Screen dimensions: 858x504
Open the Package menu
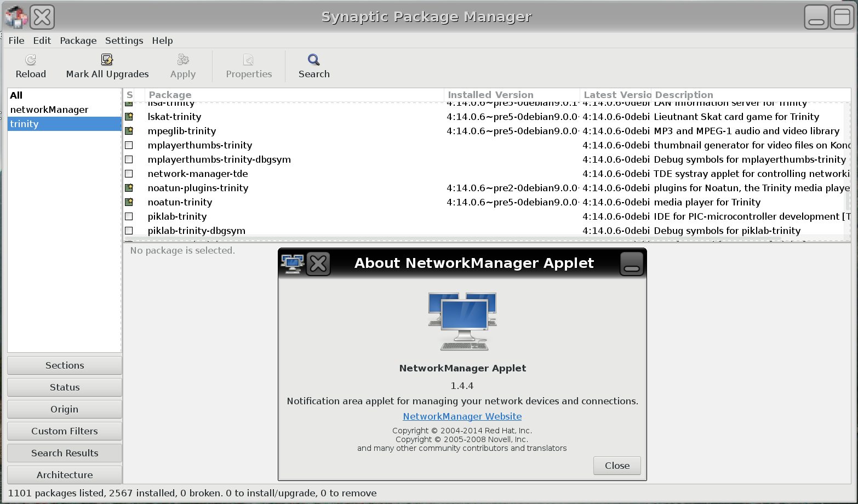coord(78,41)
